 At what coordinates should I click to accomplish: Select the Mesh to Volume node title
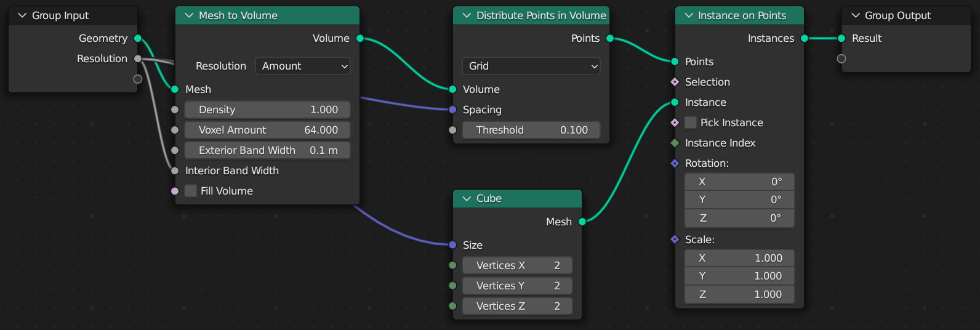pos(238,15)
